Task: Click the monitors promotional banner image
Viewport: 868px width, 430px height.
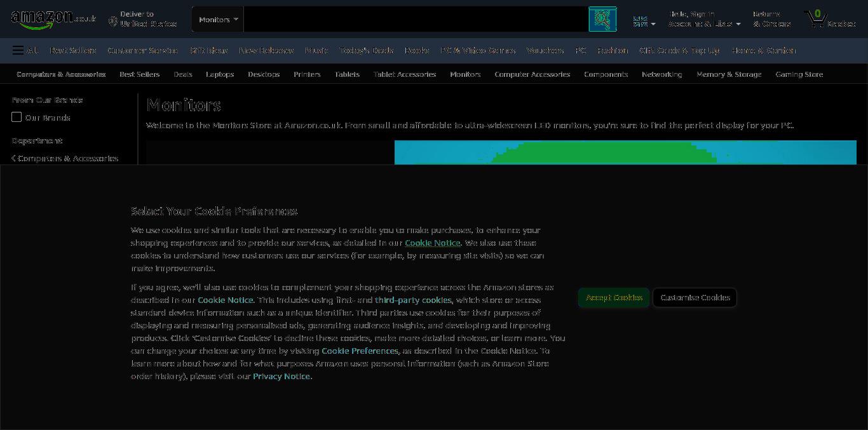Action: [501, 152]
